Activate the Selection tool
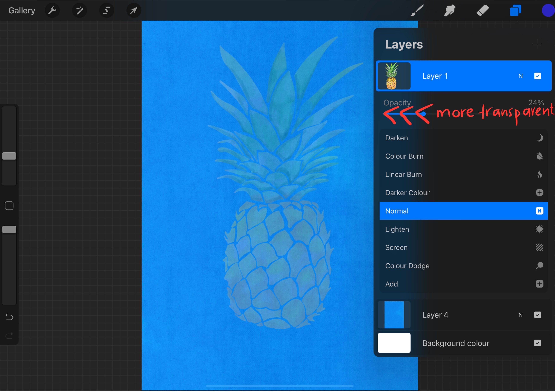This screenshot has height=392, width=555. point(107,10)
